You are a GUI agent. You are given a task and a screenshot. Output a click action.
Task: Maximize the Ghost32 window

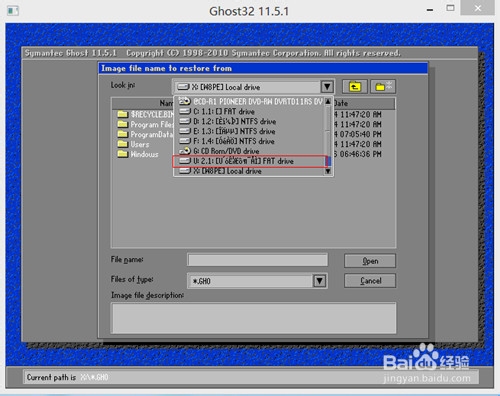pos(450,8)
